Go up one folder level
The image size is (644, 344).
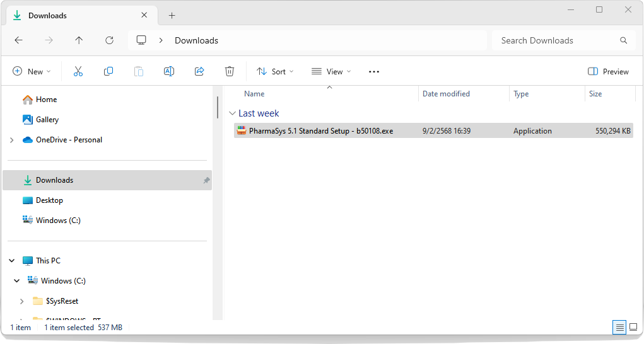pos(79,40)
